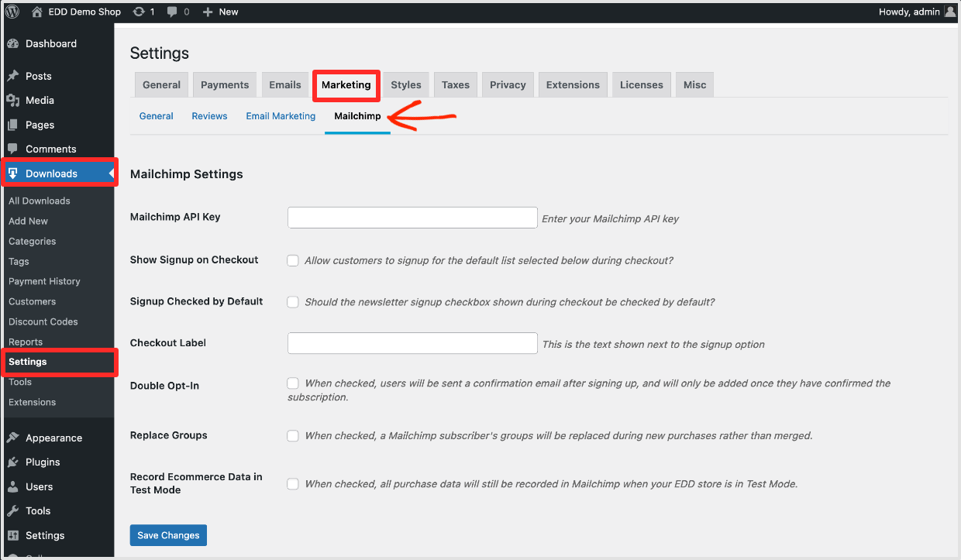Viewport: 961px width, 560px height.
Task: Click the Tools wrench icon at sidebar bottom
Action: 13,510
